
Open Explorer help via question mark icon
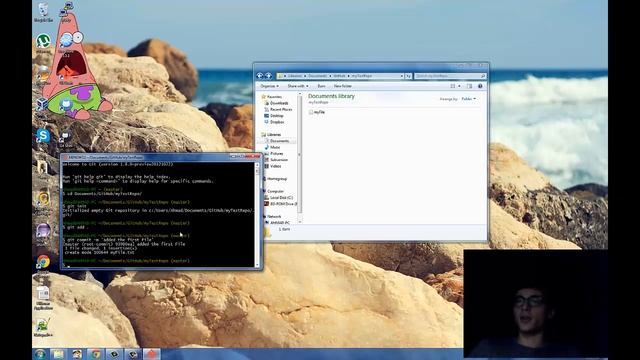(x=480, y=86)
